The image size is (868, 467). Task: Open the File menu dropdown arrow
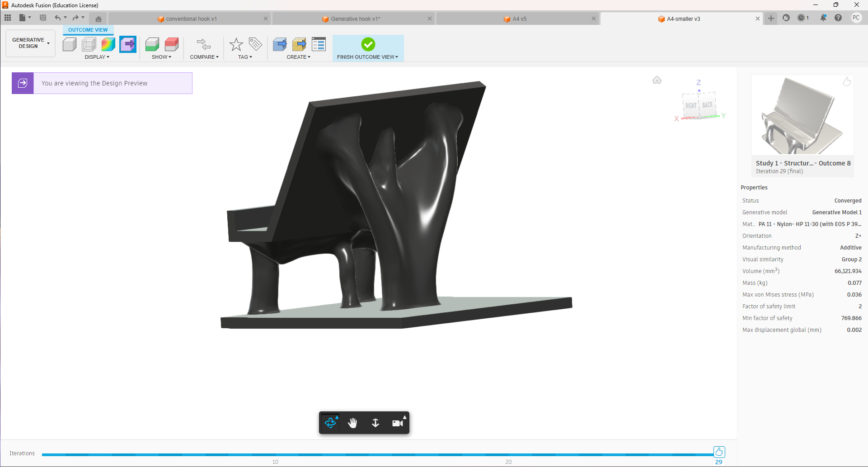30,18
